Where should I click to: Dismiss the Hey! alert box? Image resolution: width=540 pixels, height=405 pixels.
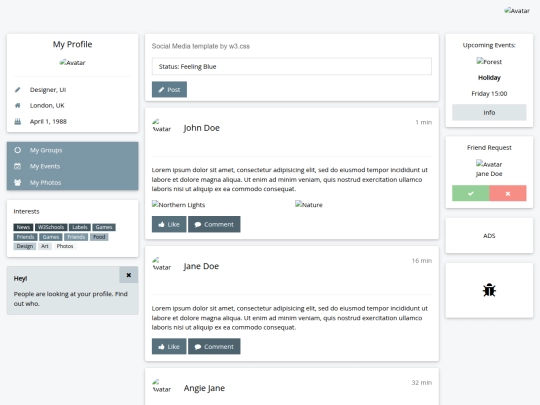point(128,275)
